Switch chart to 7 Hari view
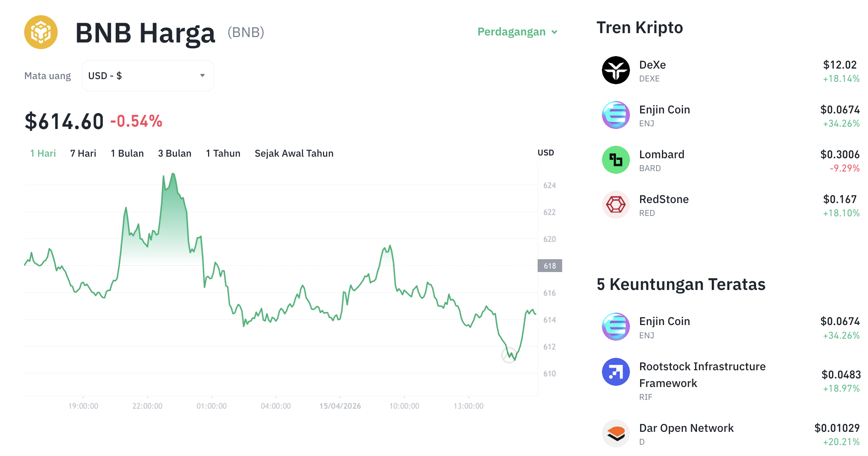Image resolution: width=868 pixels, height=456 pixels. pos(83,153)
